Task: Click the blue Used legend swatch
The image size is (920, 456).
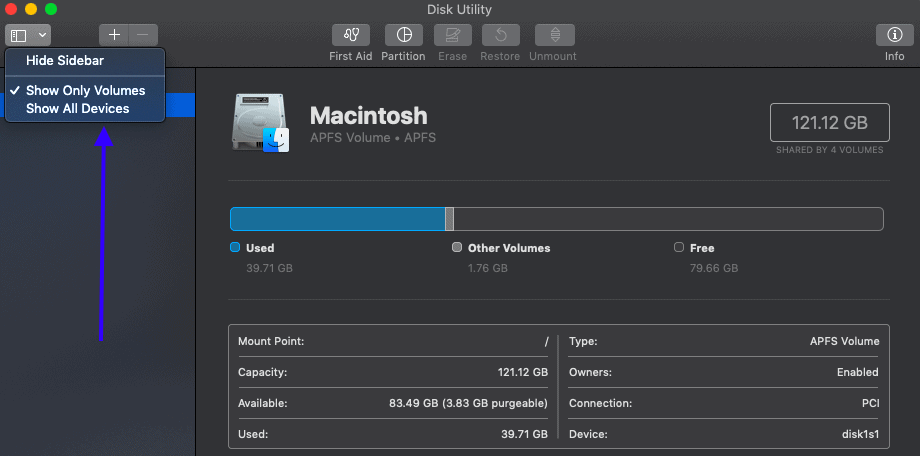Action: pos(235,247)
